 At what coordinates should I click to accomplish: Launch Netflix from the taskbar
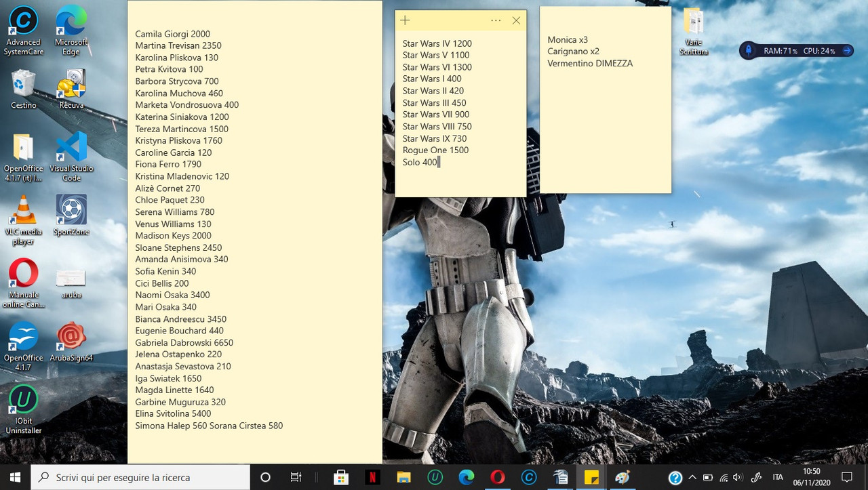tap(372, 477)
